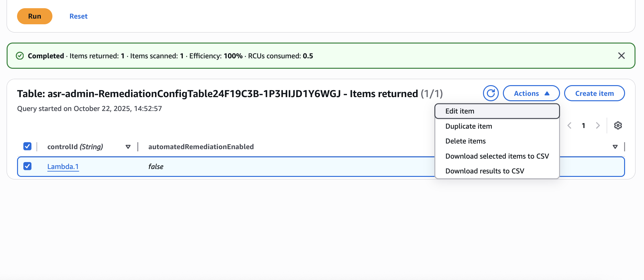This screenshot has width=644, height=280.
Task: Click the refresh results icon
Action: [491, 93]
